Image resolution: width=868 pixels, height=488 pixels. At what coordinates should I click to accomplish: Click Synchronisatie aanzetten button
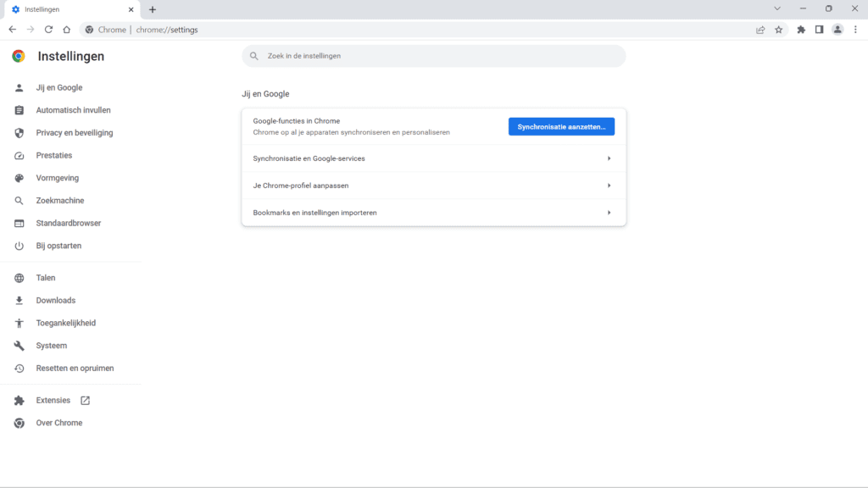click(x=561, y=127)
